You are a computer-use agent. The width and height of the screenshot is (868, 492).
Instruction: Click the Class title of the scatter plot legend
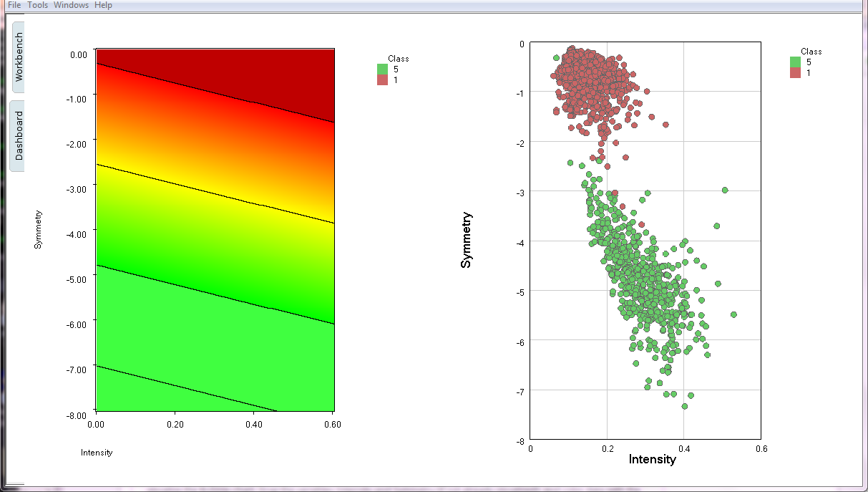(x=811, y=52)
